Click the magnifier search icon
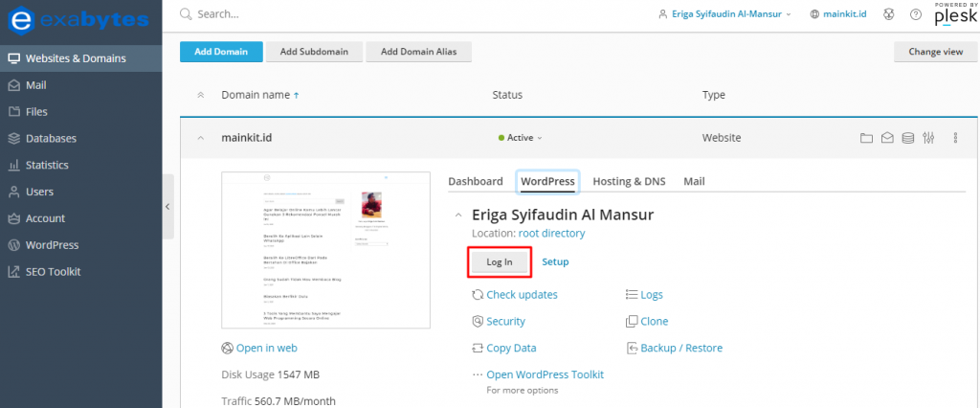This screenshot has height=408, width=980. coord(185,13)
